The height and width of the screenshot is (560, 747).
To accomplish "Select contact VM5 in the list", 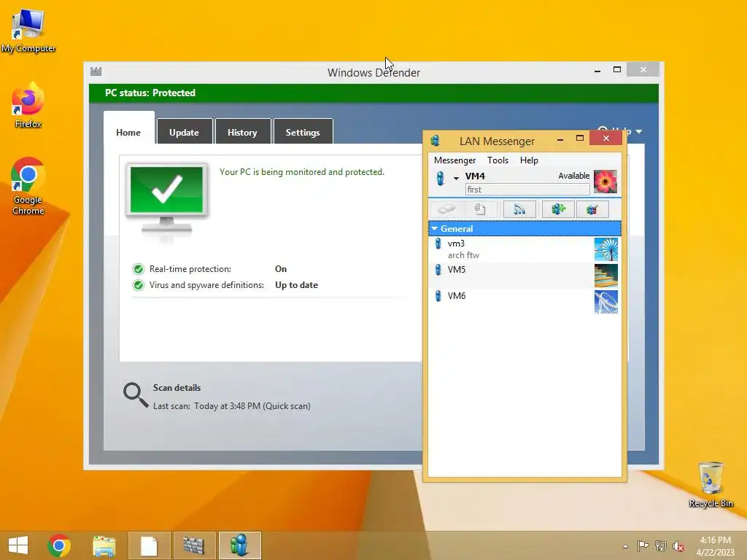I will click(x=525, y=275).
